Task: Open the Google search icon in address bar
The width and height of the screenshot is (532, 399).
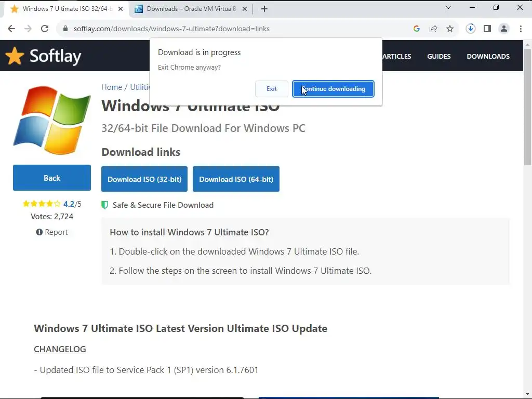Action: pyautogui.click(x=417, y=29)
